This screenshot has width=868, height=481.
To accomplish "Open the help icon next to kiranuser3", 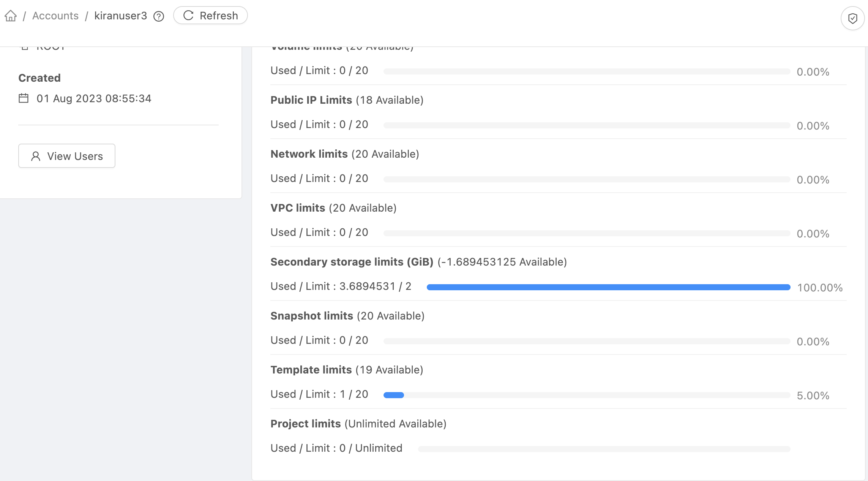I will (x=158, y=16).
